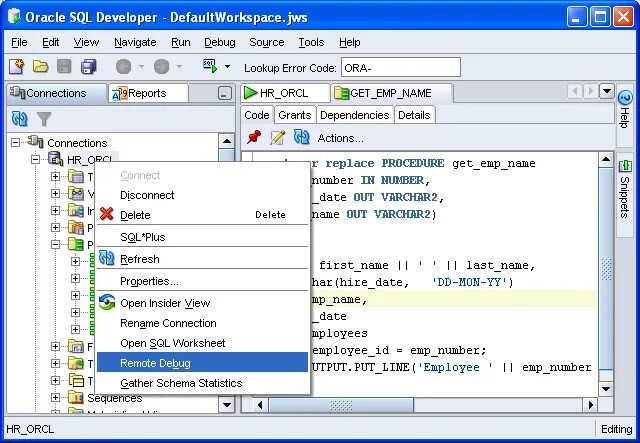Viewport: 640px width, 443px height.
Task: Open the Edit menu
Action: coord(50,42)
